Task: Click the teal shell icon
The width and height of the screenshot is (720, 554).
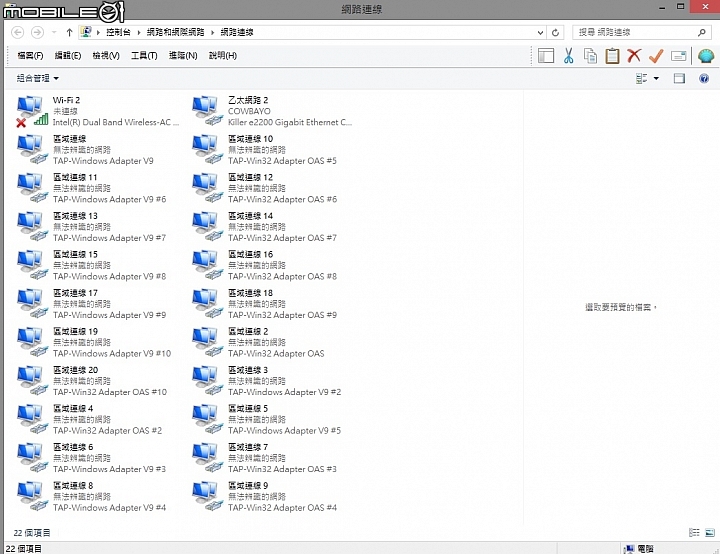Action: (706, 56)
